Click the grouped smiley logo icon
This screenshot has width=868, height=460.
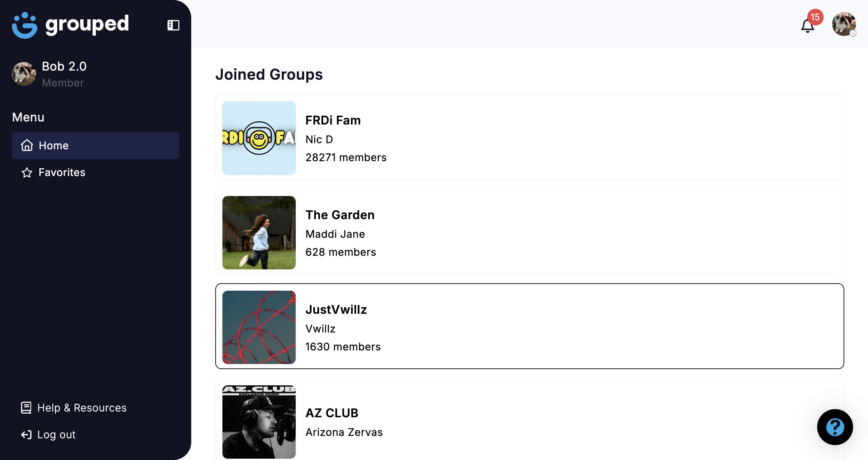point(24,25)
